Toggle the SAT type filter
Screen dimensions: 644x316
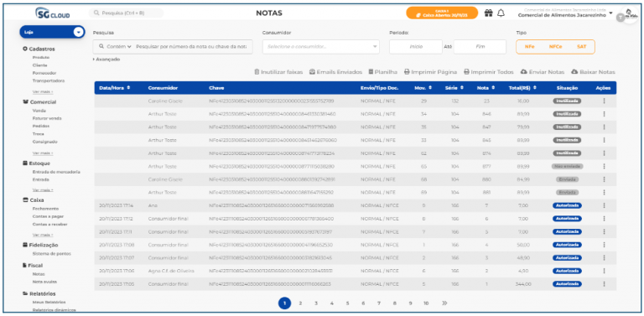(581, 47)
